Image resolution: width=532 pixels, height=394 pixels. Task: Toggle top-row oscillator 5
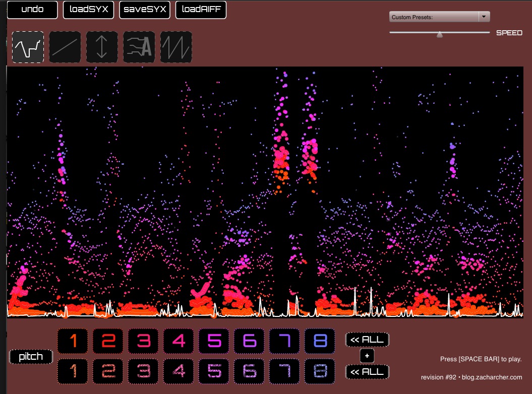point(214,341)
